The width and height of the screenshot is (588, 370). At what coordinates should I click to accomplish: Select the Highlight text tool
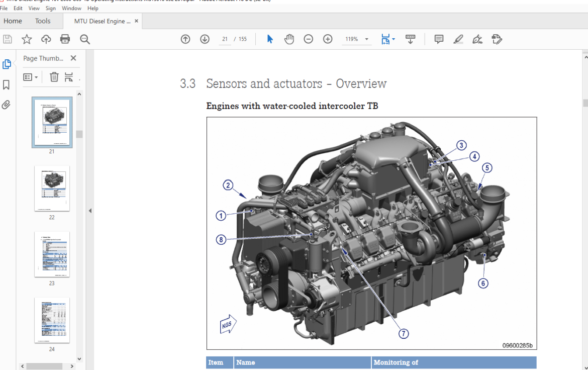(x=458, y=39)
